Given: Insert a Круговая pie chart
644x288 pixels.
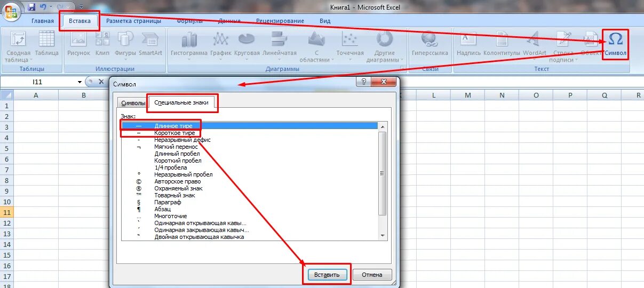Looking at the screenshot, I should tap(247, 47).
